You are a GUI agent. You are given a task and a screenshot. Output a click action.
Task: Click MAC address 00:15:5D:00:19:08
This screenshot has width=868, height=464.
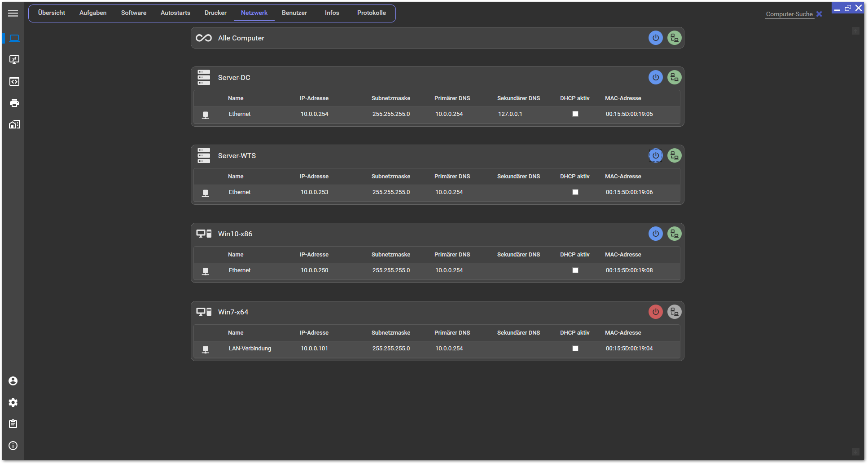click(629, 270)
